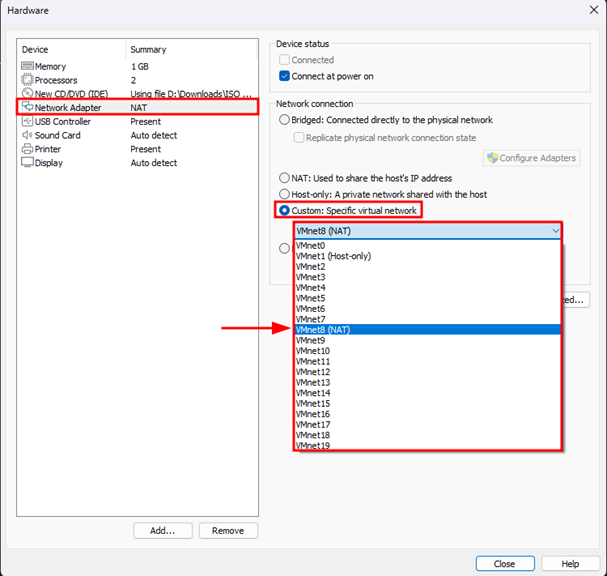
Task: Select the USB Controller row
Action: (x=137, y=121)
